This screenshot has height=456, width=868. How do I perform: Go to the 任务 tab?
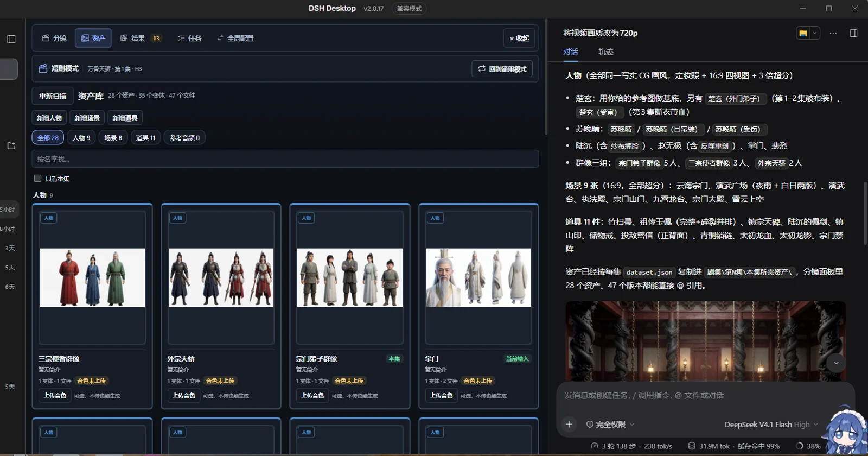(189, 39)
